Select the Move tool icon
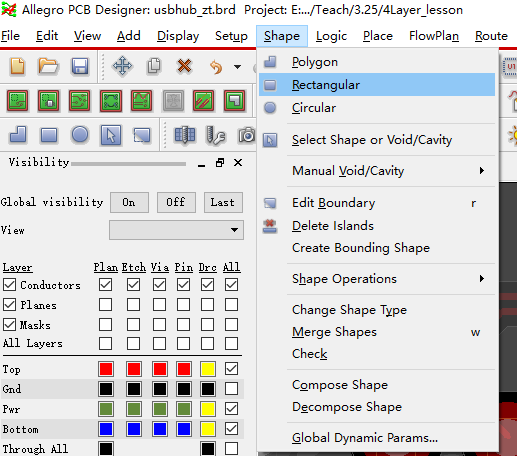This screenshot has height=456, width=517. 122,66
